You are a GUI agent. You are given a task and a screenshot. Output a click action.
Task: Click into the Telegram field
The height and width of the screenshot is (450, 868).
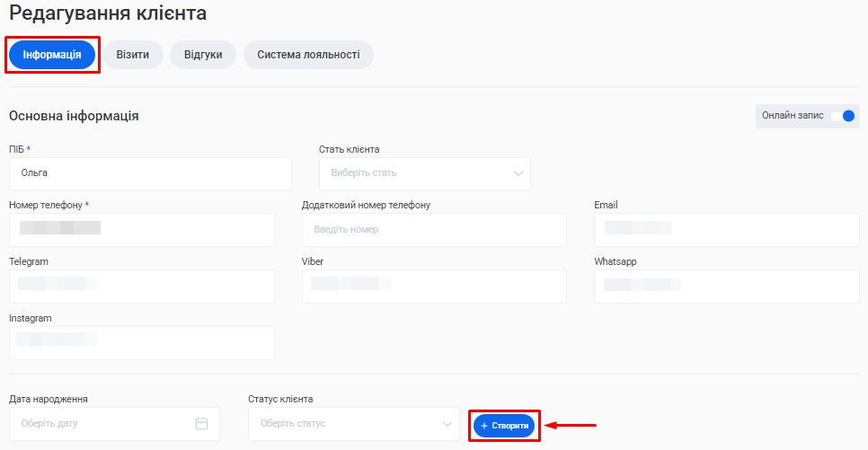pyautogui.click(x=141, y=287)
